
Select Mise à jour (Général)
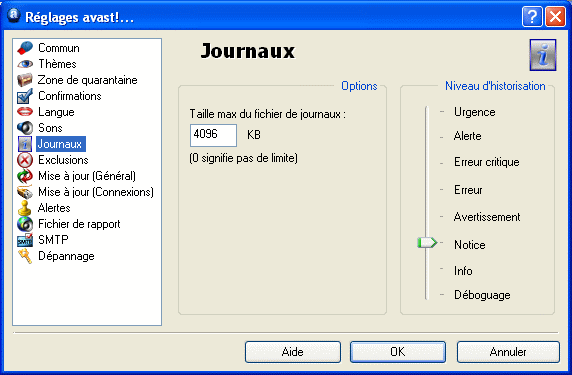click(87, 176)
